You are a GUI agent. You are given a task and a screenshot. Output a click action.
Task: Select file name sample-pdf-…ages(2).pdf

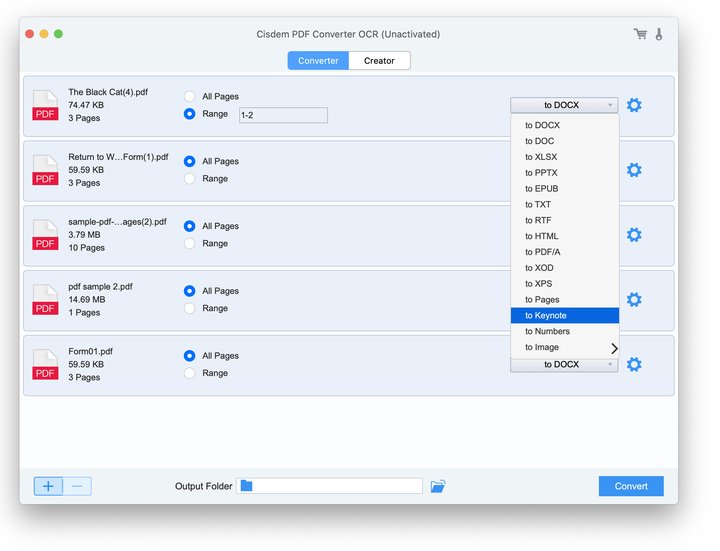[x=118, y=222]
